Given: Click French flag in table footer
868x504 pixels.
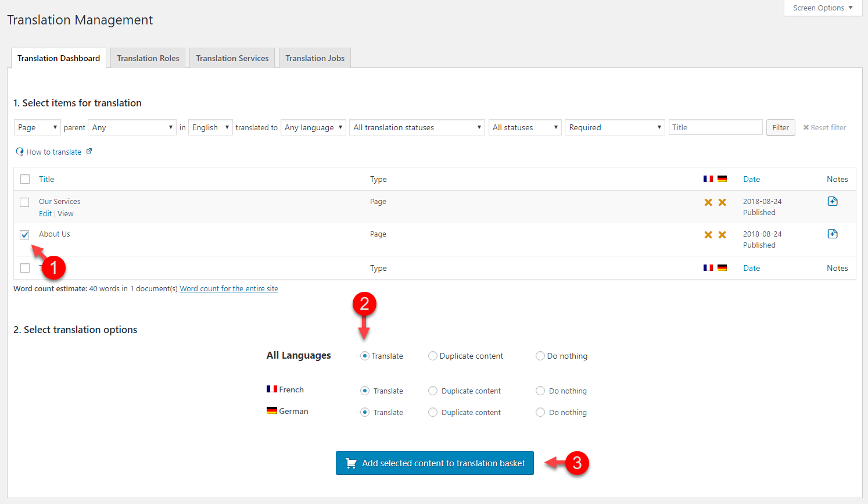Looking at the screenshot, I should point(708,268).
